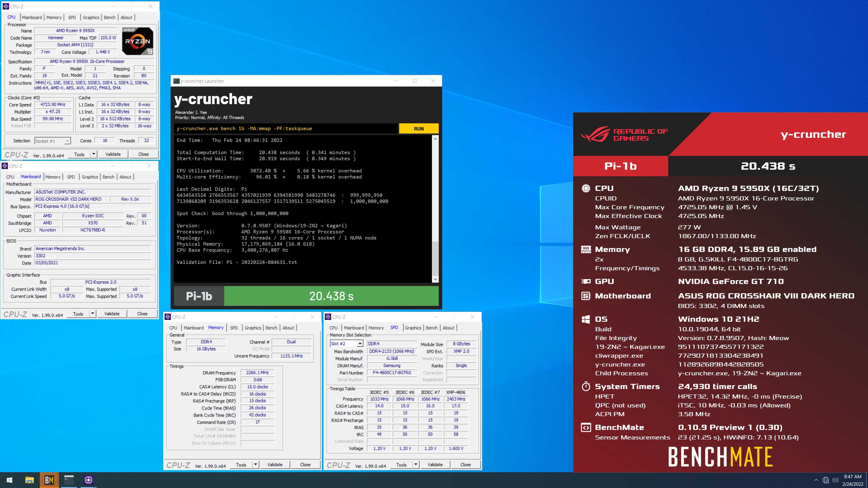Open BenchMate from the taskbar

coord(49,480)
